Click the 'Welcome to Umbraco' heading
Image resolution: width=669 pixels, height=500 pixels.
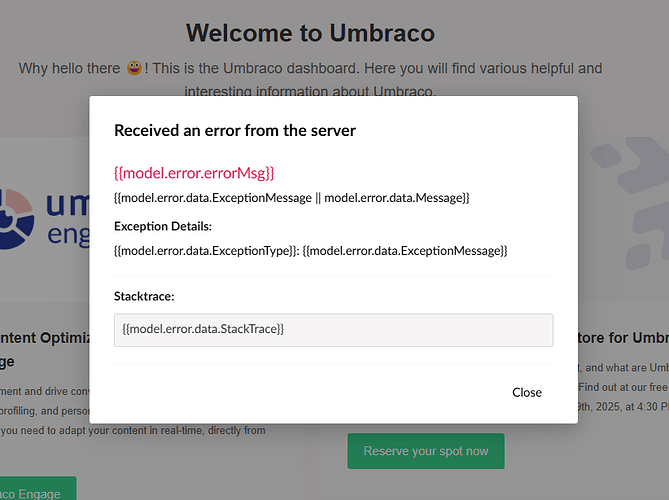coord(310,33)
